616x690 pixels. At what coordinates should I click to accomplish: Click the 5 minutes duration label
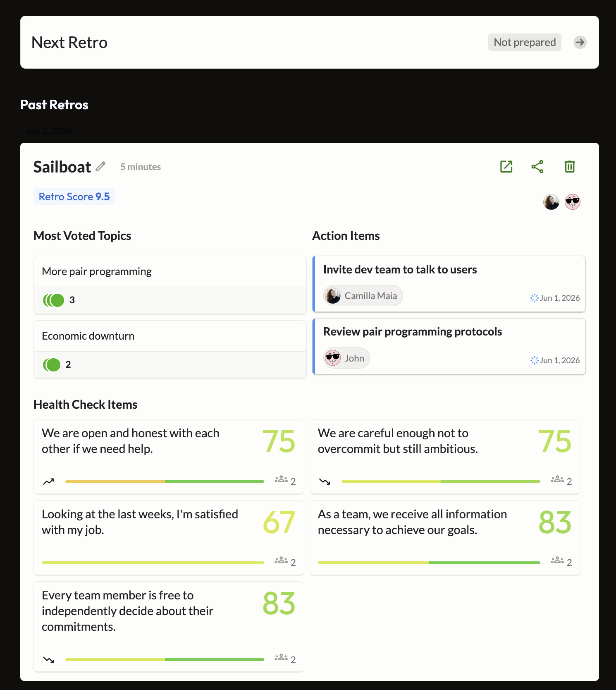[x=141, y=167]
